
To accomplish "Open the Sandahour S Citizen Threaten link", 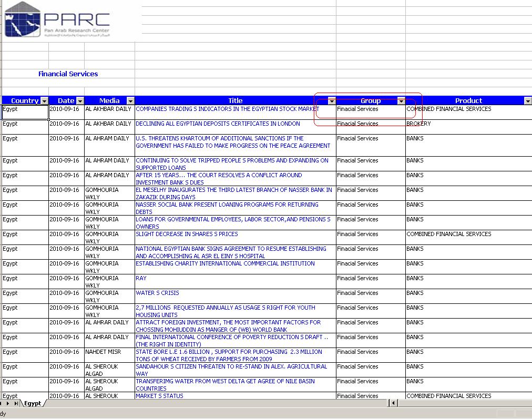I will coord(231,370).
